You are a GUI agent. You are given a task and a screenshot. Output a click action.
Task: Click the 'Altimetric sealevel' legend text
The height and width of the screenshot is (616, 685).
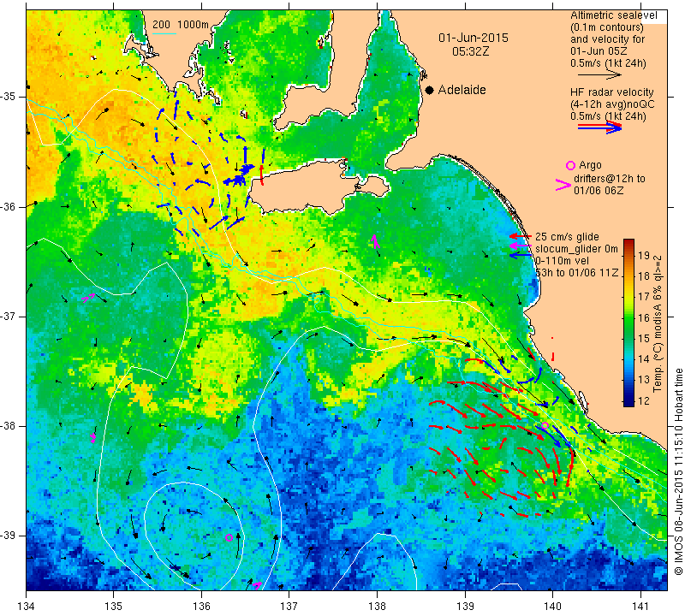[614, 15]
